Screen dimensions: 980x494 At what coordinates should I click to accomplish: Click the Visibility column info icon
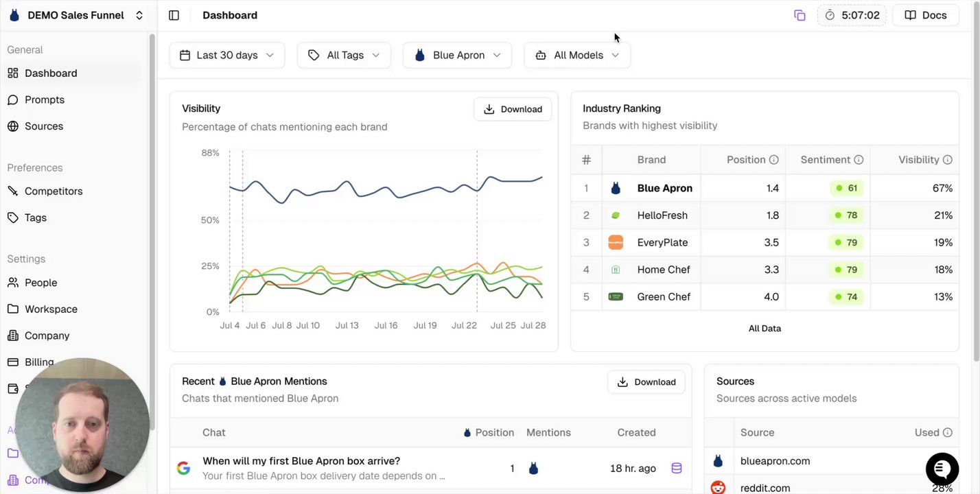pyautogui.click(x=948, y=160)
